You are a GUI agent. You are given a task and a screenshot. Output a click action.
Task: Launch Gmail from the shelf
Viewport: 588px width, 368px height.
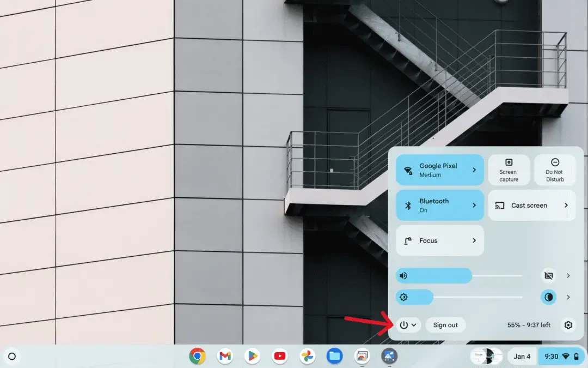pyautogui.click(x=225, y=356)
